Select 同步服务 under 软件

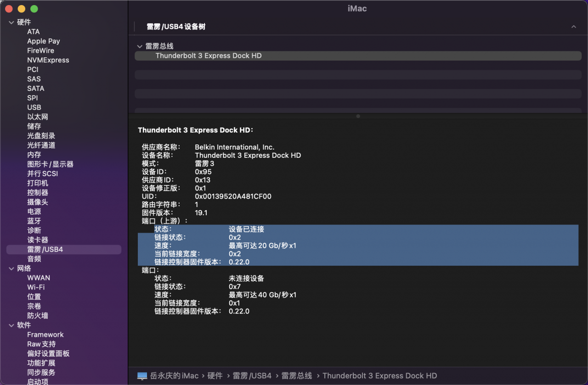pos(41,373)
